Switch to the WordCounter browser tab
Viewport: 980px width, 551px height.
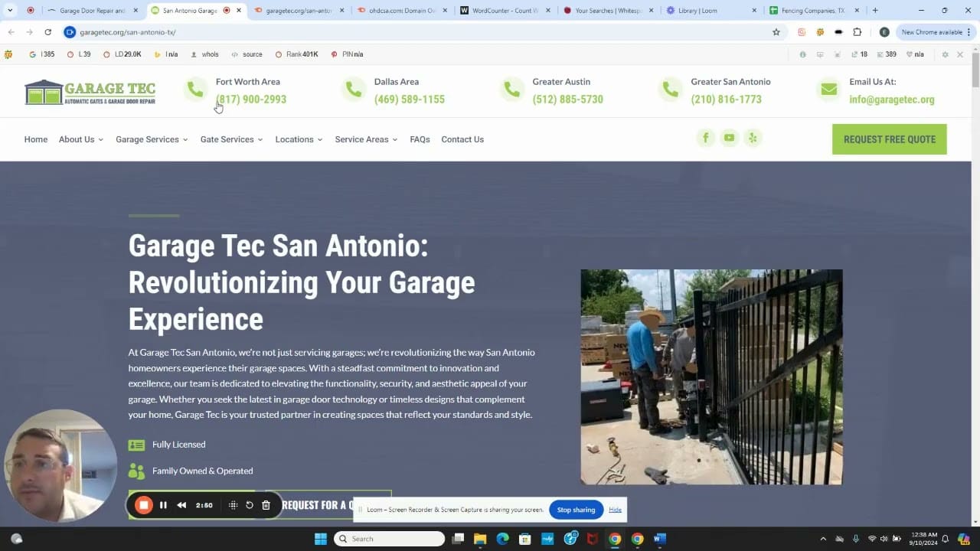(504, 11)
